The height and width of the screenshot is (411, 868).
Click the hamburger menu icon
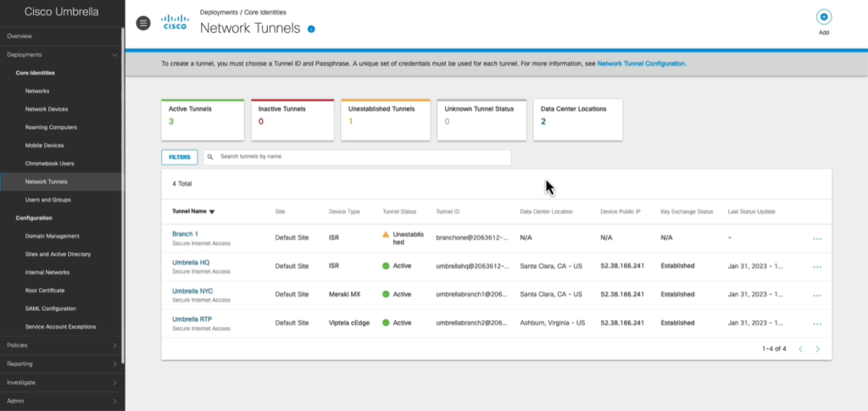[x=143, y=23]
